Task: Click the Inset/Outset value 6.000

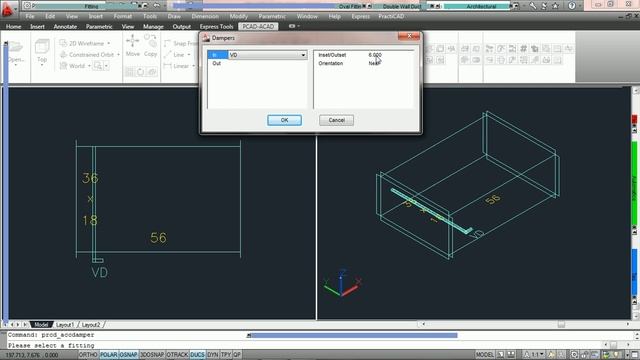Action: point(375,55)
